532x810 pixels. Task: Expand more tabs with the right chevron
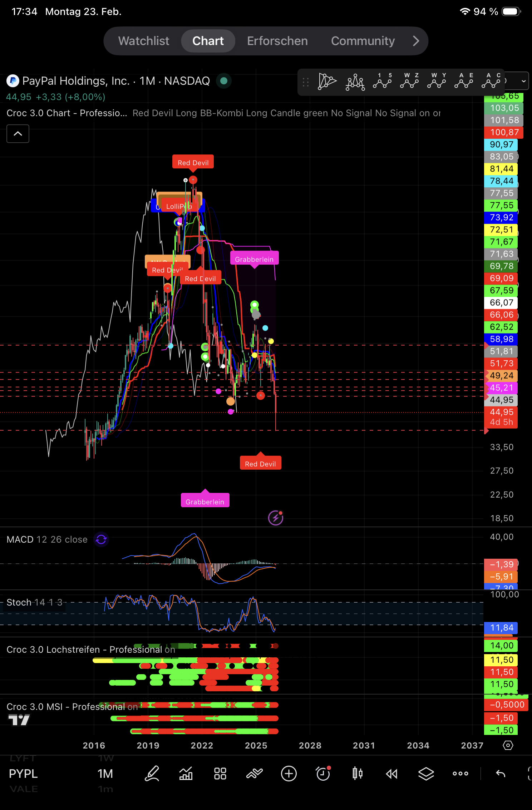pos(415,41)
